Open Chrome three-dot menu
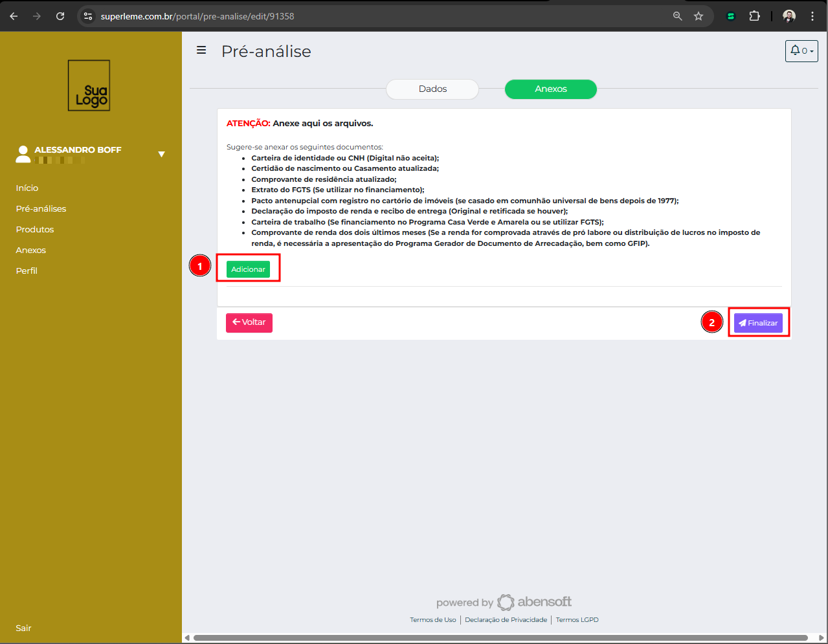The image size is (828, 644). click(812, 16)
